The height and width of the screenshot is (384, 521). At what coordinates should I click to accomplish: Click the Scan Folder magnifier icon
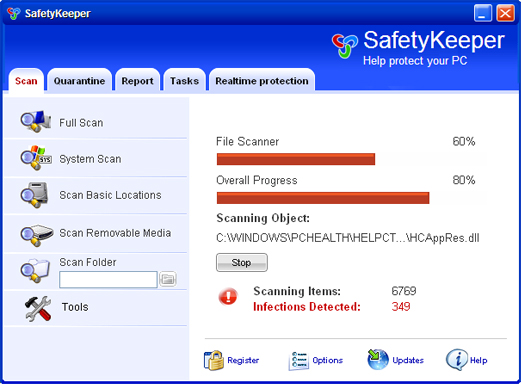click(x=35, y=271)
